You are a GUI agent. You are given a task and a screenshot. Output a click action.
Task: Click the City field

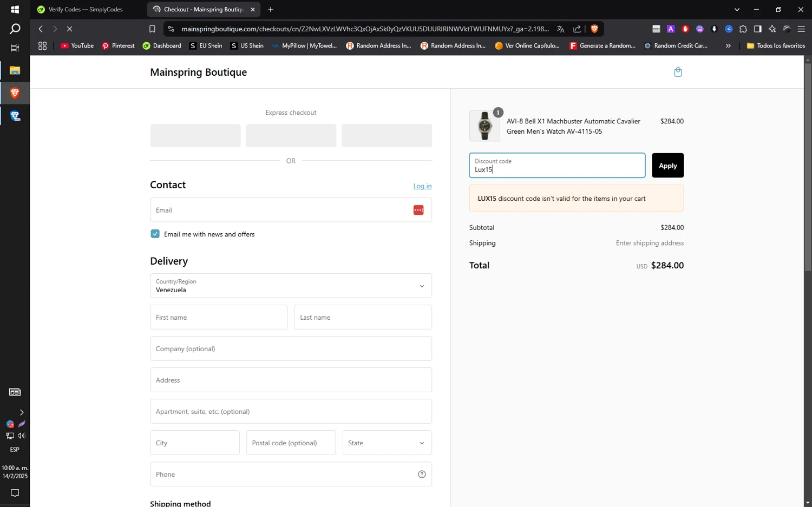[195, 443]
